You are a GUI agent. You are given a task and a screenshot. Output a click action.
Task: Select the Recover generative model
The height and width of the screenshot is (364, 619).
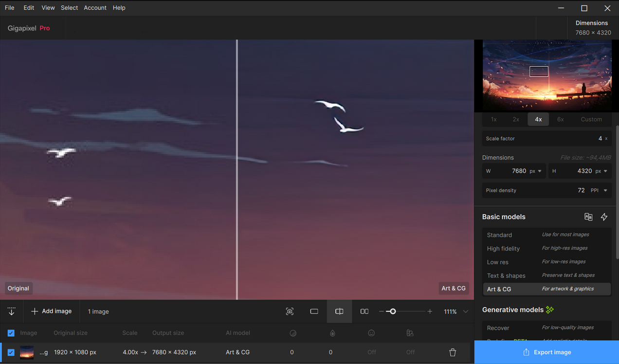point(546,328)
